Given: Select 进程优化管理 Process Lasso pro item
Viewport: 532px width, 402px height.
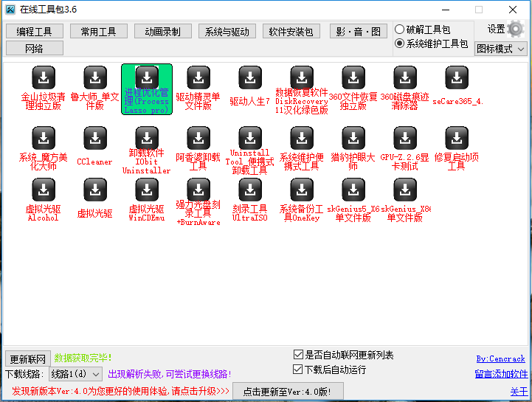Looking at the screenshot, I should click(147, 89).
